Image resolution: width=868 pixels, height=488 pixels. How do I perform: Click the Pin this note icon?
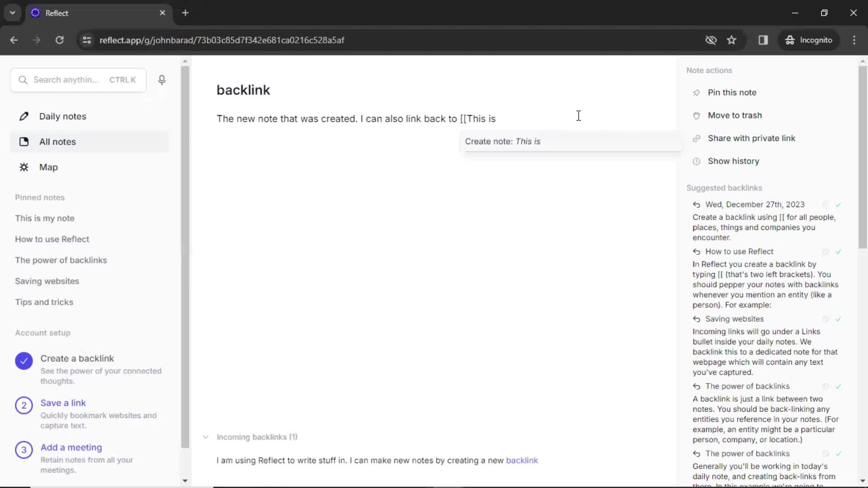(x=696, y=92)
